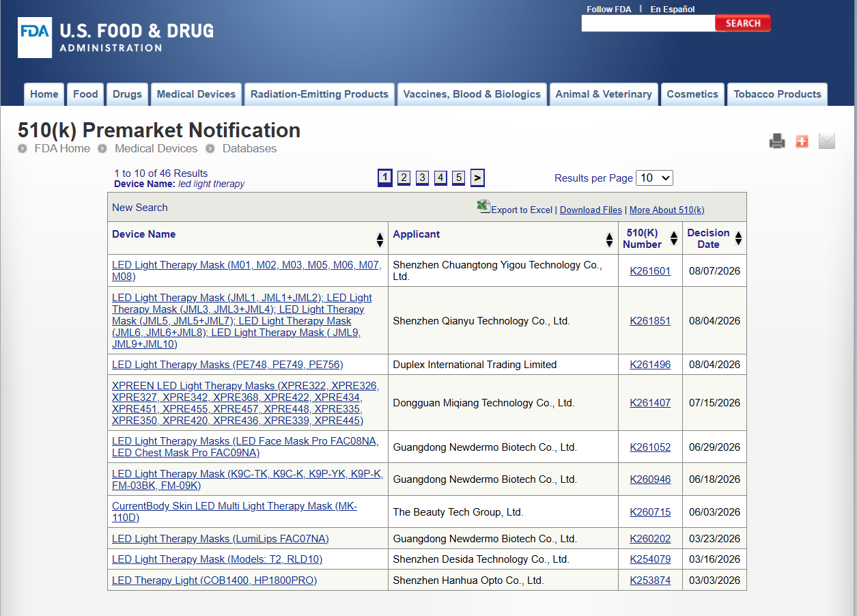Viewport: 857px width, 616px height.
Task: Click the email envelope icon
Action: coord(827,141)
